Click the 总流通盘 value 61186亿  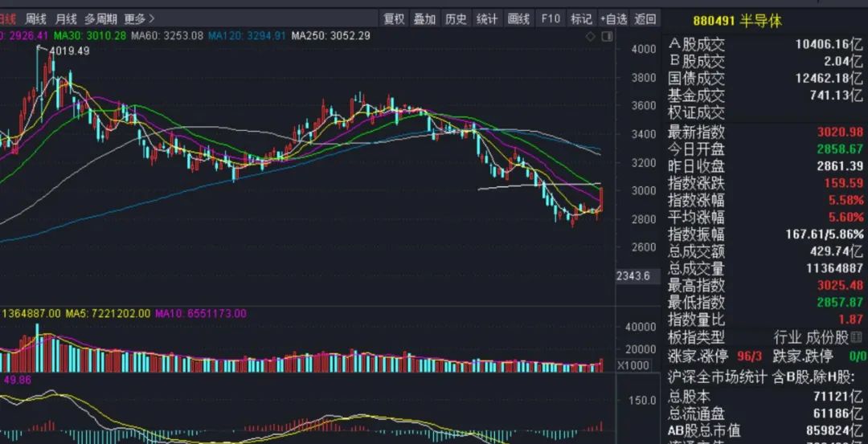[838, 413]
